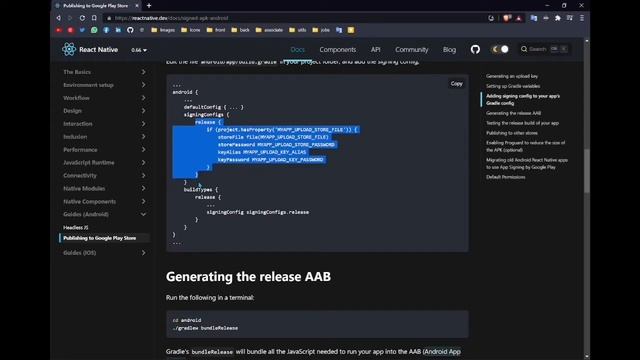The height and width of the screenshot is (360, 640).
Task: Jump to Default Permissions section
Action: pyautogui.click(x=506, y=177)
